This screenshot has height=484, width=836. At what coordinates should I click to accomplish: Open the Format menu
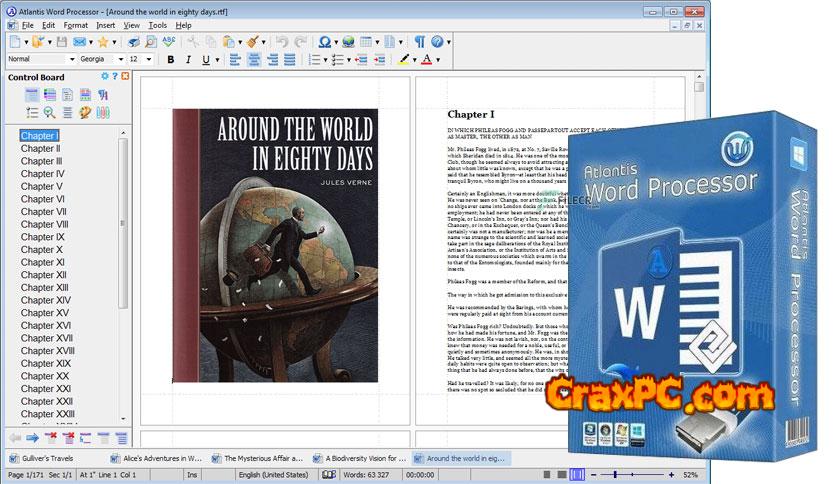[x=75, y=24]
